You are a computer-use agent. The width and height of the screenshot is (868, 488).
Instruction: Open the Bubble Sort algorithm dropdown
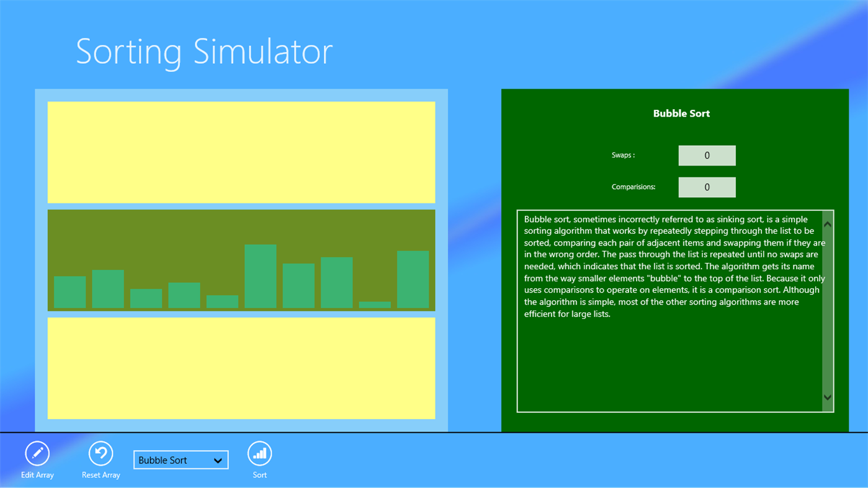click(x=181, y=459)
